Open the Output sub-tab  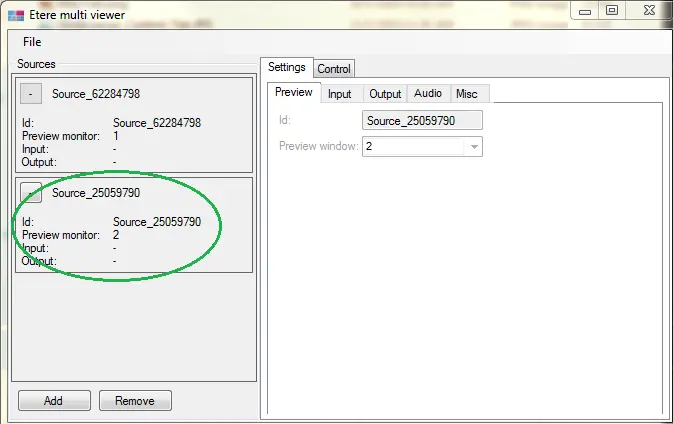point(385,94)
